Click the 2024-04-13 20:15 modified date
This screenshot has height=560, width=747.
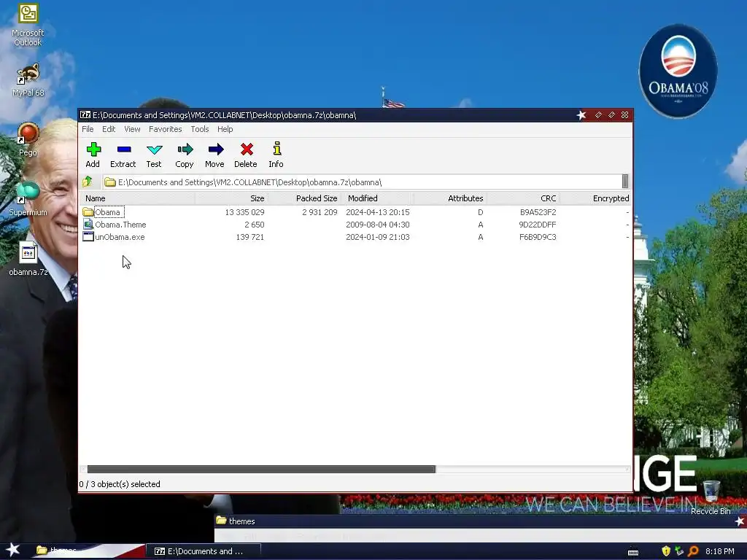coord(377,212)
